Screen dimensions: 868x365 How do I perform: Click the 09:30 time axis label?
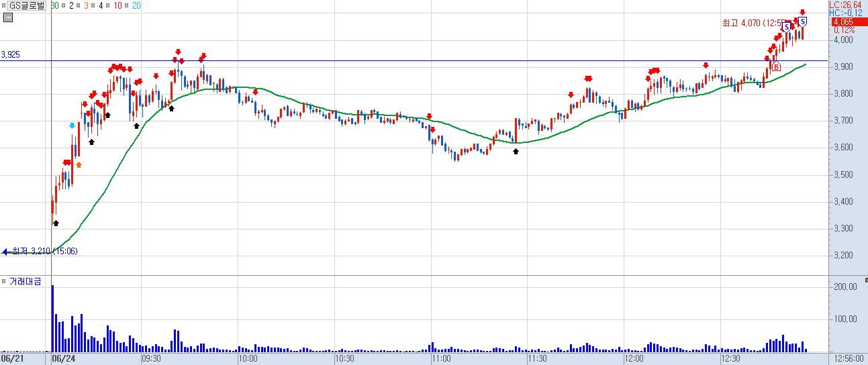150,359
